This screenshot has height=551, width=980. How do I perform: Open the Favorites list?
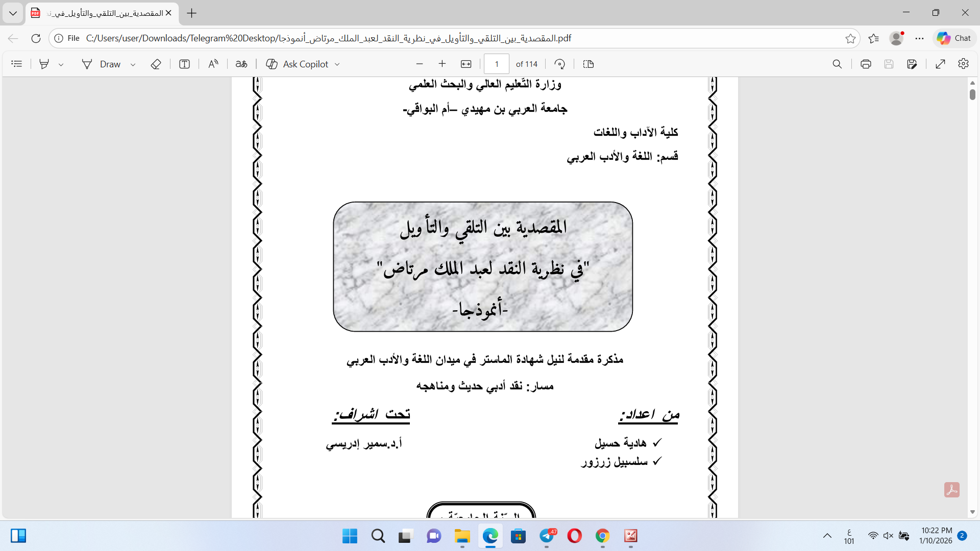click(x=874, y=38)
